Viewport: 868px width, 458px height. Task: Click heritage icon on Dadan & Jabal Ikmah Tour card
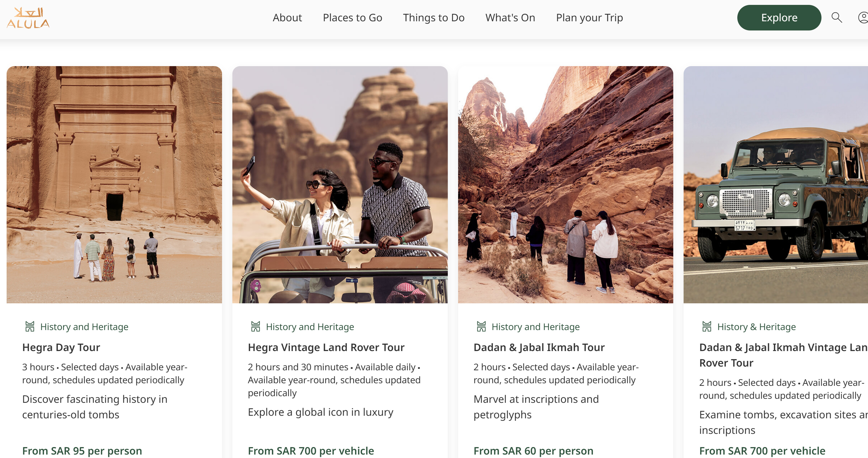[x=481, y=327]
